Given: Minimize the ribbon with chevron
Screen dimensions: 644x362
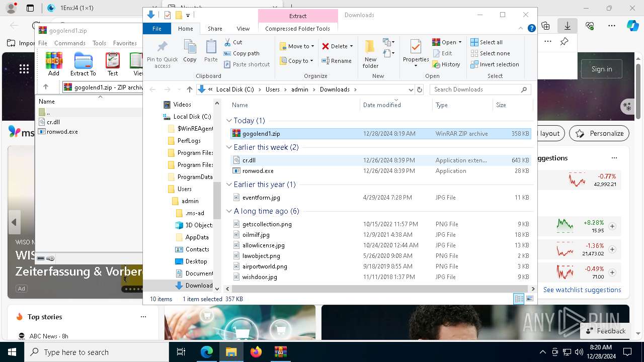Looking at the screenshot, I should click(x=522, y=29).
